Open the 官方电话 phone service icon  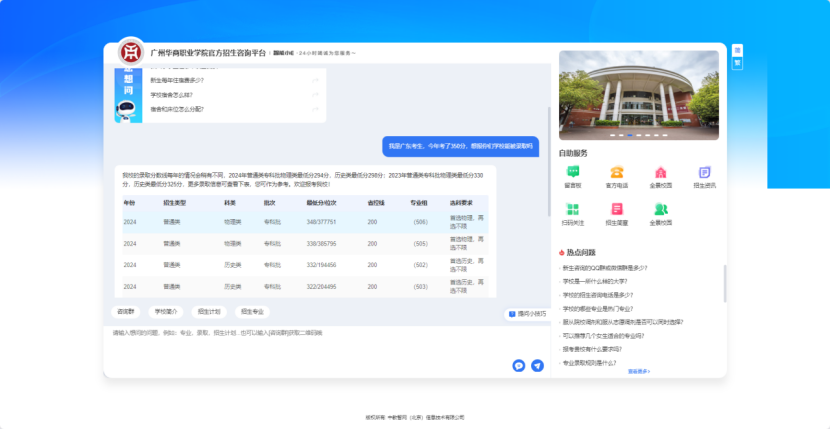click(617, 174)
